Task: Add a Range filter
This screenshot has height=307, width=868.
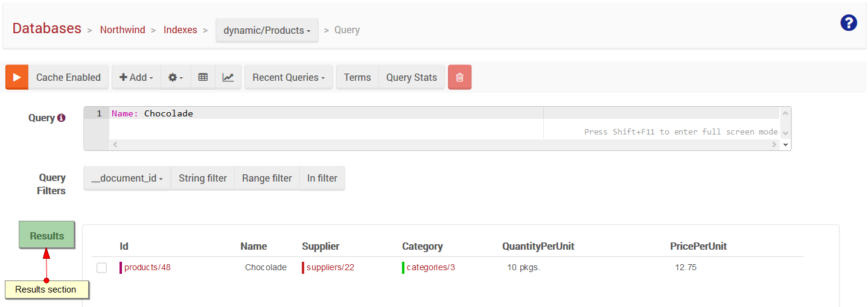Action: (x=267, y=178)
